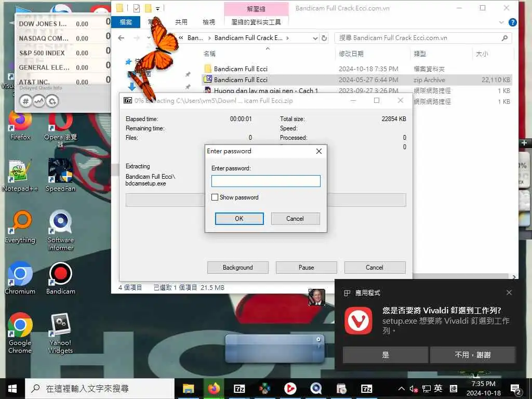Open network tray icon
532x399 pixels.
click(x=427, y=389)
